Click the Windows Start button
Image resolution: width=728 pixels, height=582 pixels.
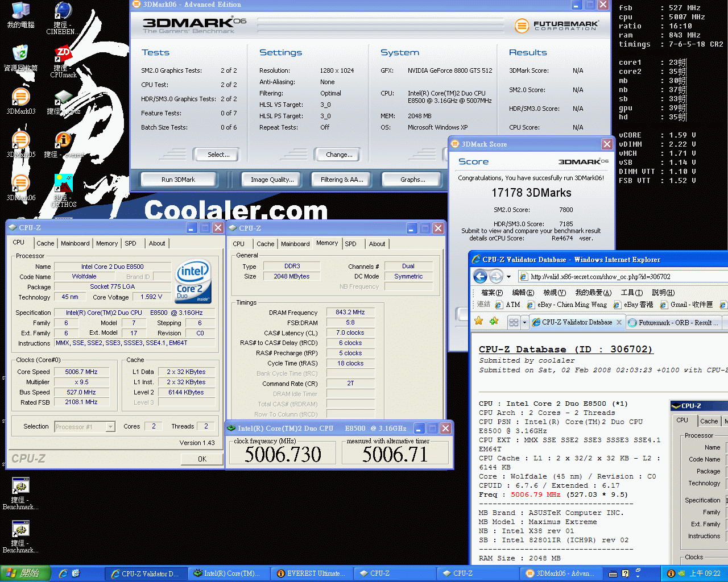[25, 573]
